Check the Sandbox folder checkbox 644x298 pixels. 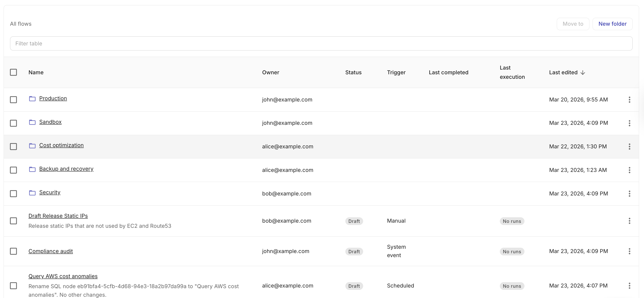[13, 123]
